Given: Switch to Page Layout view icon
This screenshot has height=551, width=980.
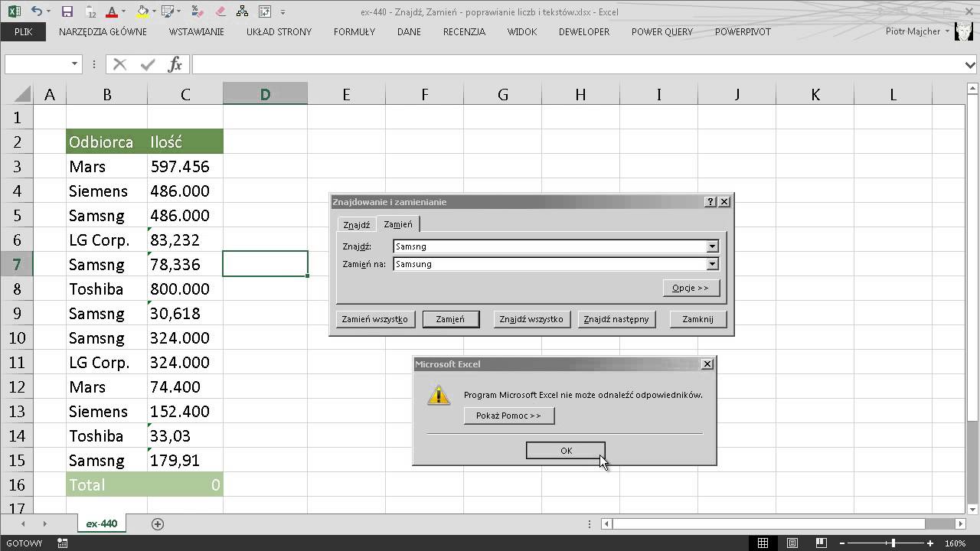Looking at the screenshot, I should point(793,543).
